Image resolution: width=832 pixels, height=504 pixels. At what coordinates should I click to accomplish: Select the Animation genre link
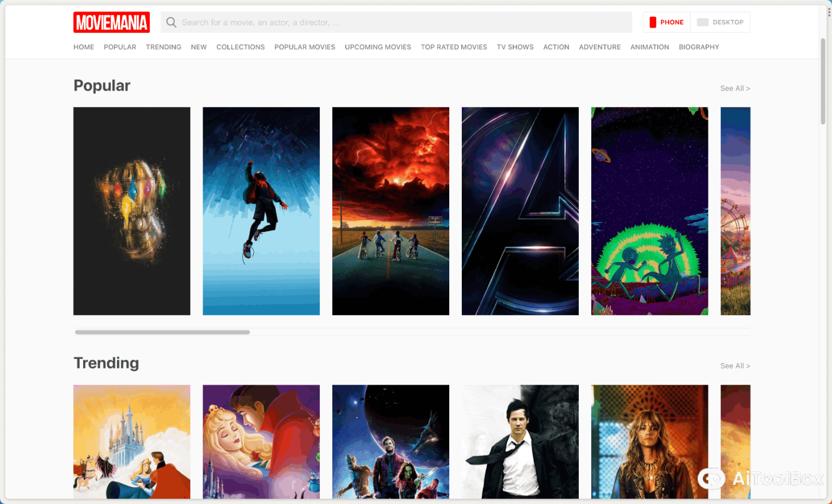(650, 47)
